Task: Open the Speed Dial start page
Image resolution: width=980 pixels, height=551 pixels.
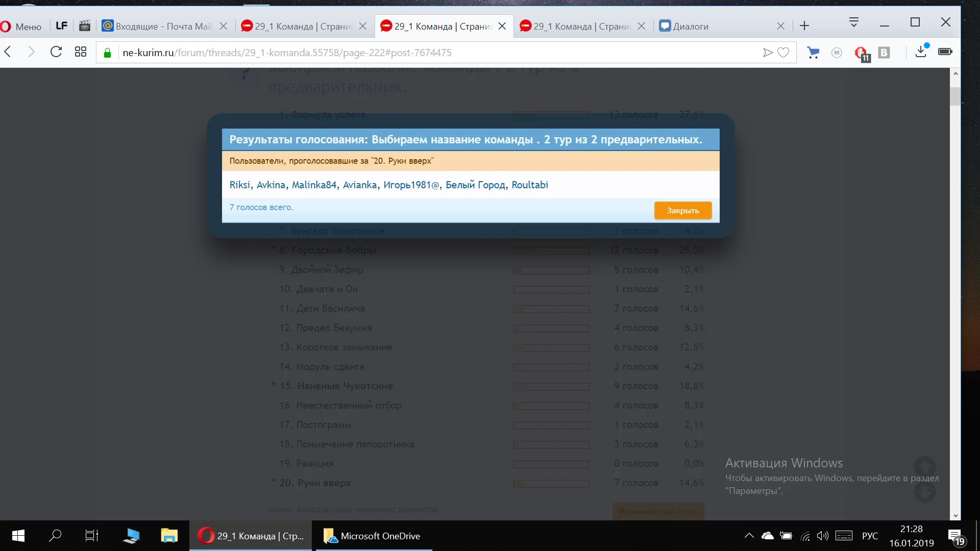Action: tap(81, 52)
